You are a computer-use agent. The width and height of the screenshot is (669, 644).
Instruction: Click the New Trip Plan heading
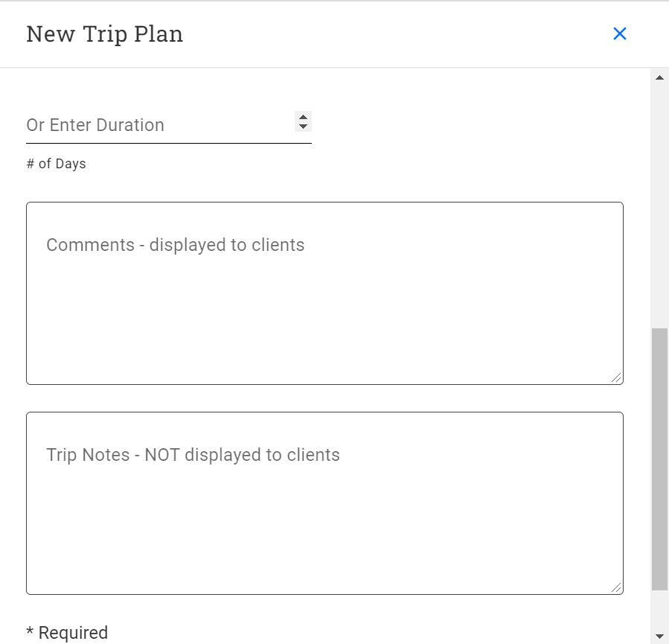pyautogui.click(x=105, y=34)
